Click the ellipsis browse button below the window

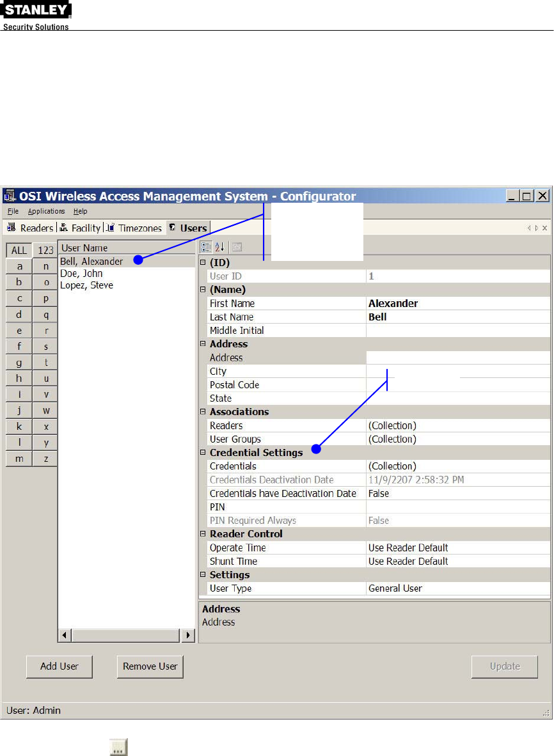pyautogui.click(x=118, y=747)
